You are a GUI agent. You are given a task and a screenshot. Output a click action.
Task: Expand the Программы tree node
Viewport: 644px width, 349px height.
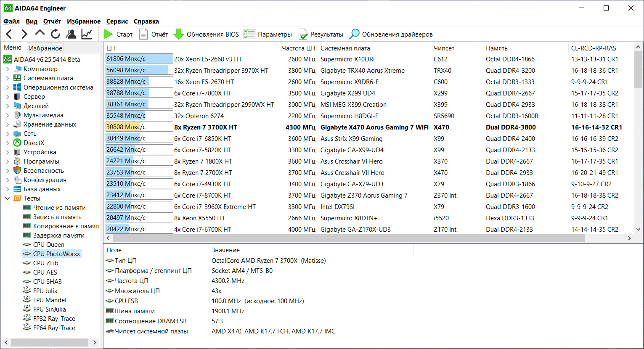point(8,161)
